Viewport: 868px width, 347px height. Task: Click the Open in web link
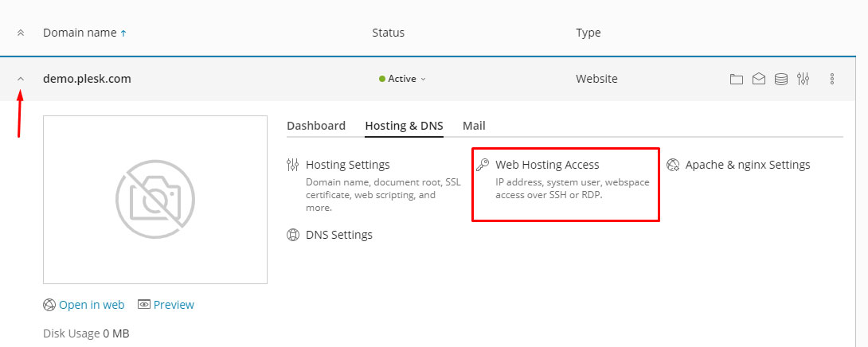click(92, 305)
